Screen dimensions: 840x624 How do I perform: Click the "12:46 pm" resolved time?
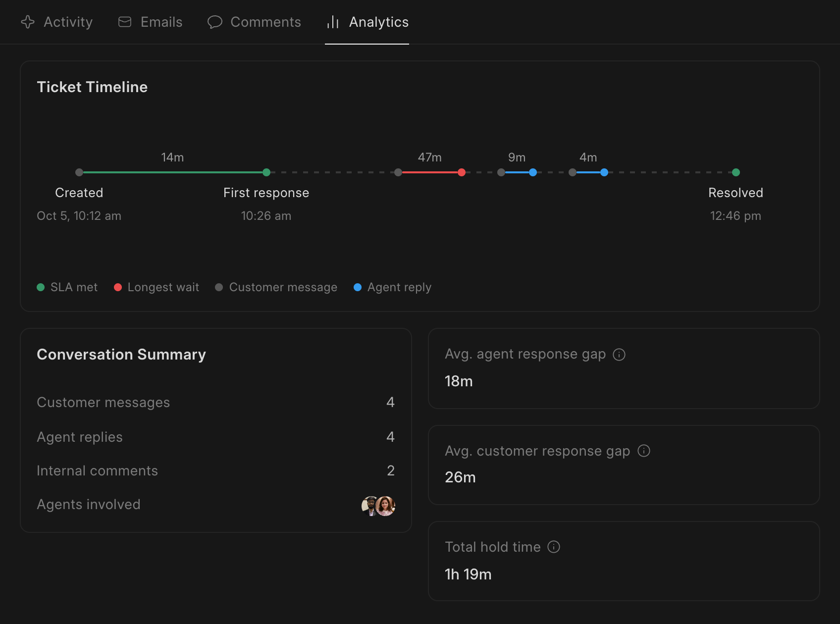click(x=736, y=216)
